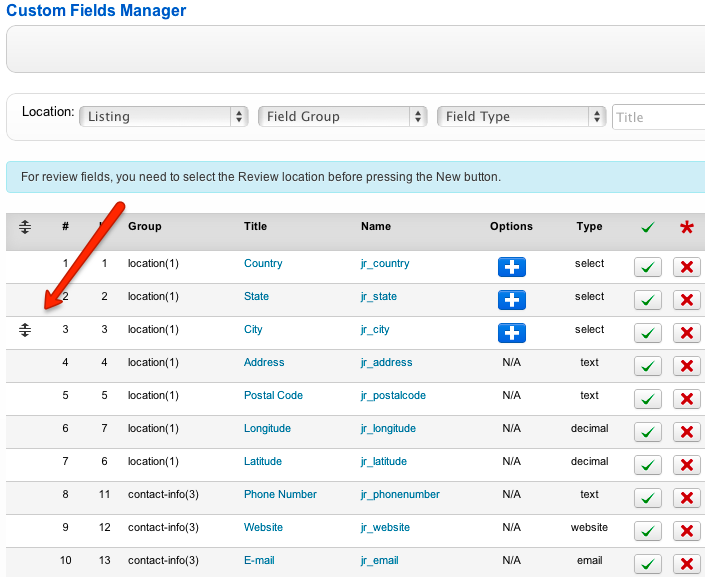Viewport: 705px width, 577px height.
Task: Open the Field Type dropdown
Action: click(x=522, y=117)
